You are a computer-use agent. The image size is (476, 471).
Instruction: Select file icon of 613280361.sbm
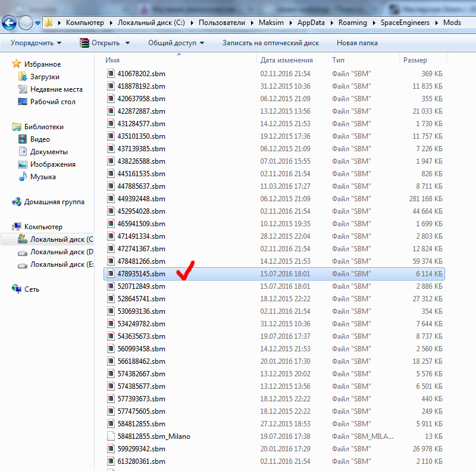(111, 461)
